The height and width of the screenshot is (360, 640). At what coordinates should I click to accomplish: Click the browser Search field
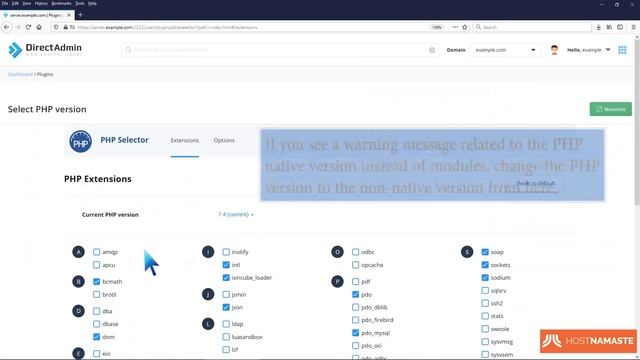point(533,27)
